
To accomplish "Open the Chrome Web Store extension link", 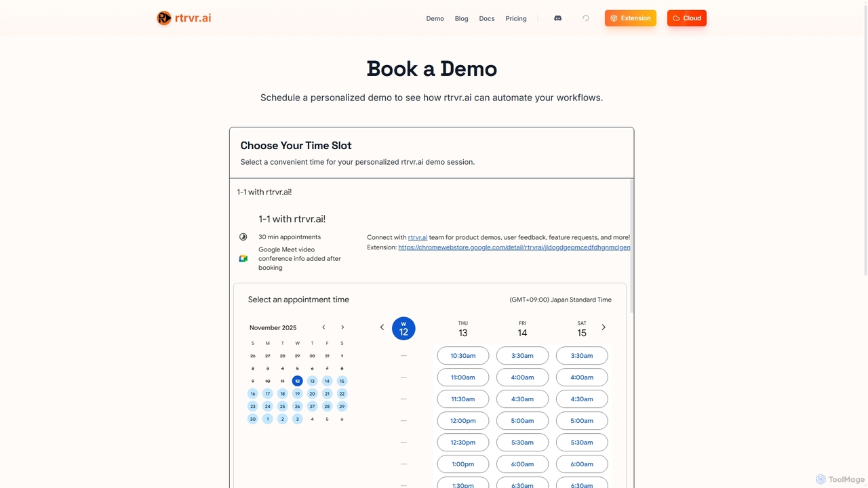I will pyautogui.click(x=514, y=247).
